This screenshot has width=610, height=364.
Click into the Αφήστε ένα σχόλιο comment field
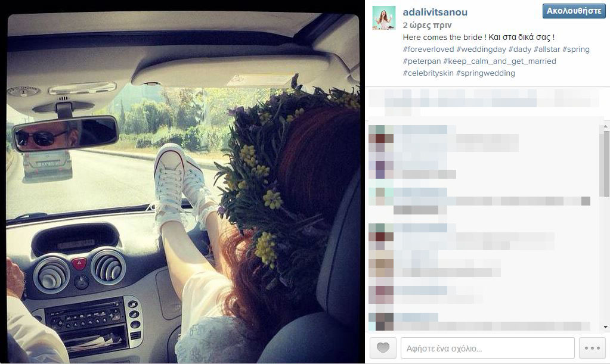tap(487, 348)
